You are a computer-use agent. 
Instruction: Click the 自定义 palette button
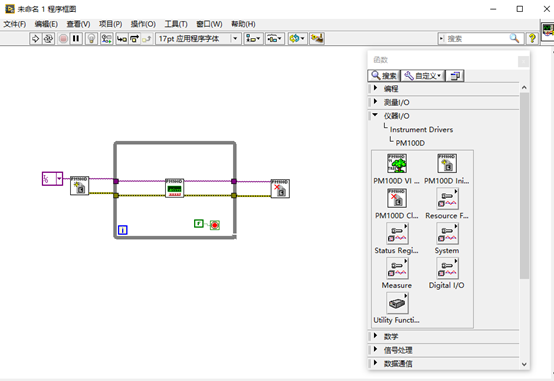(x=423, y=76)
